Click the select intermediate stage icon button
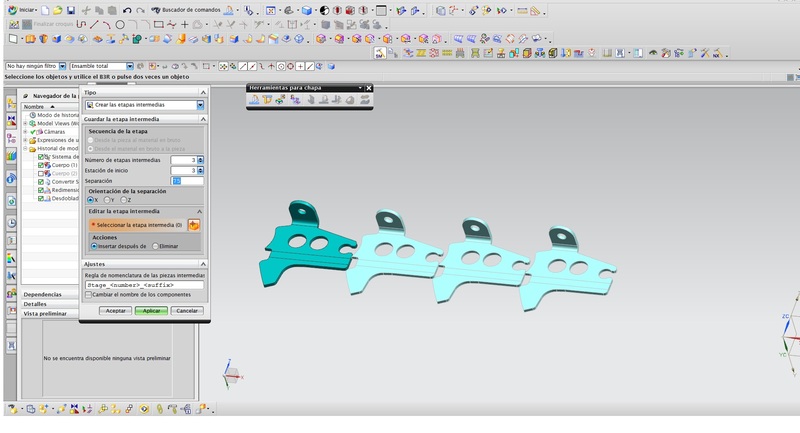 pyautogui.click(x=194, y=225)
